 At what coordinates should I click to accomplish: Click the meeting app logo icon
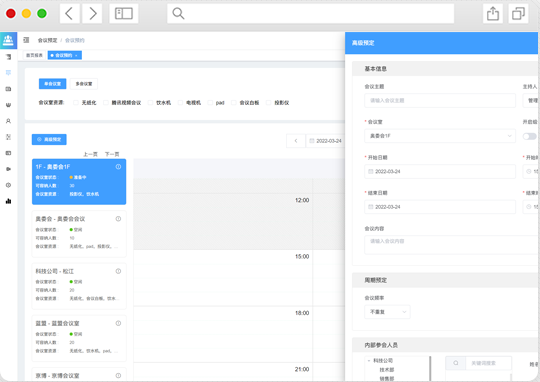[8, 40]
